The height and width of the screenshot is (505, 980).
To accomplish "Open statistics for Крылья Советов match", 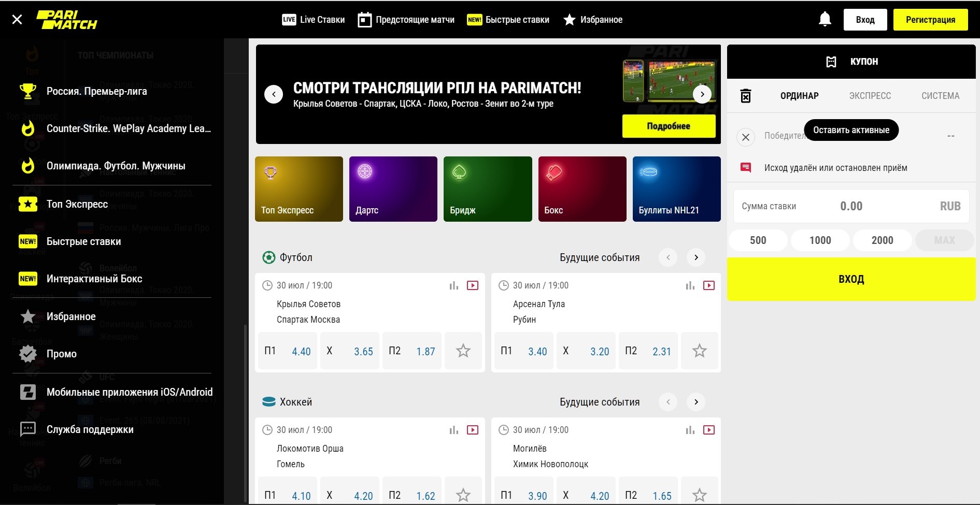I will (454, 285).
